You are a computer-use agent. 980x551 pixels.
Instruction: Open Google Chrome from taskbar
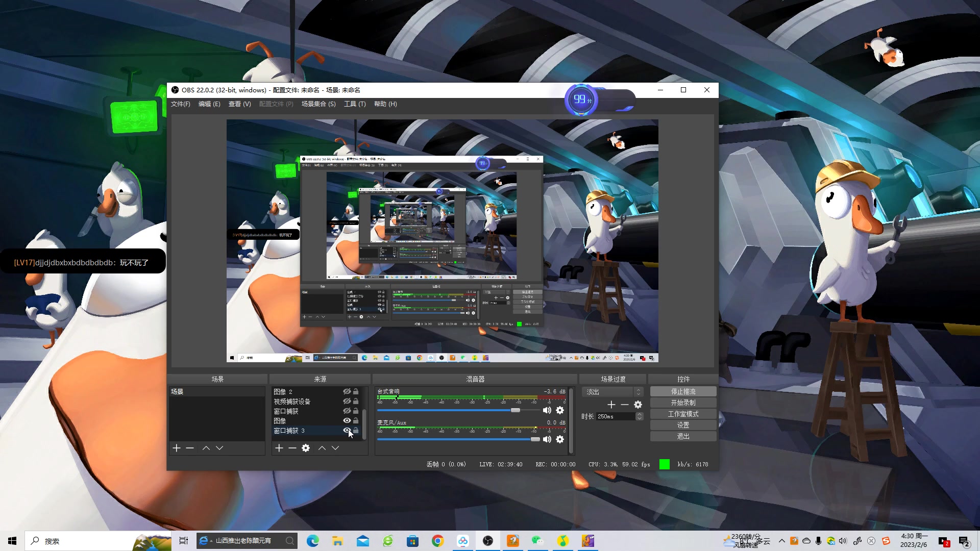[437, 541]
